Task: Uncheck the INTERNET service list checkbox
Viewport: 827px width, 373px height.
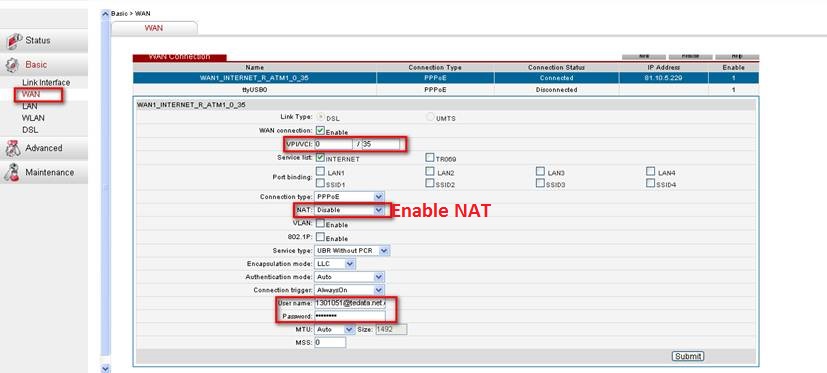Action: [320, 157]
